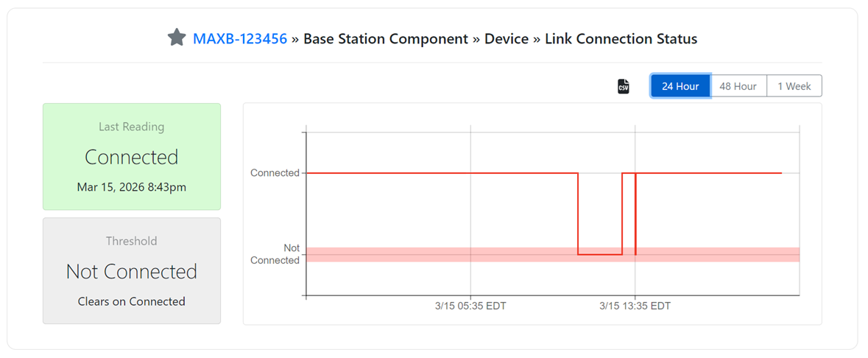Click the Not Connected chart axis label
868x358 pixels.
275,254
